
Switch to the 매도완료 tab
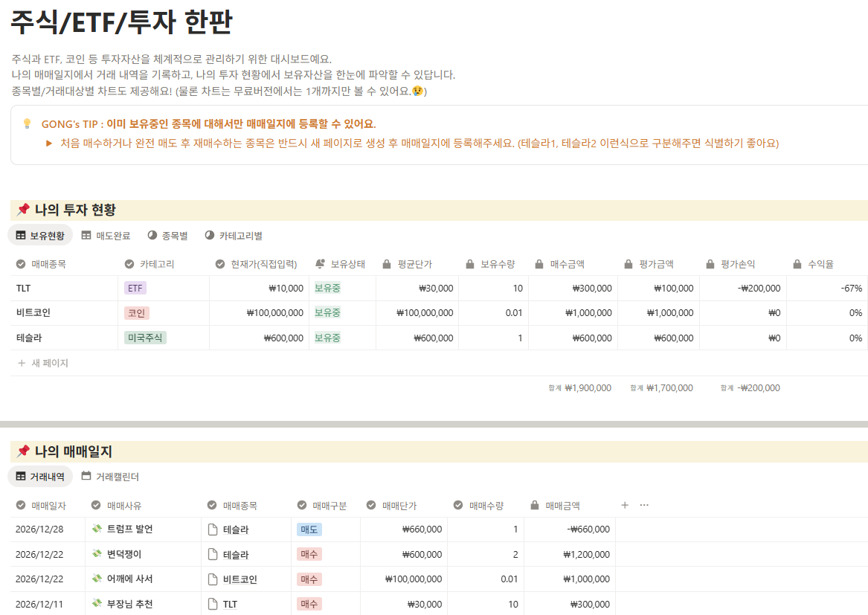pos(106,234)
